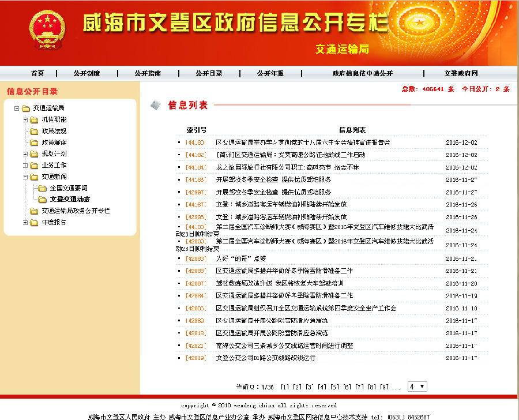Viewport: 519px width, 420px height.
Task: Click the national emblem logo in the banner
Action: [48, 28]
